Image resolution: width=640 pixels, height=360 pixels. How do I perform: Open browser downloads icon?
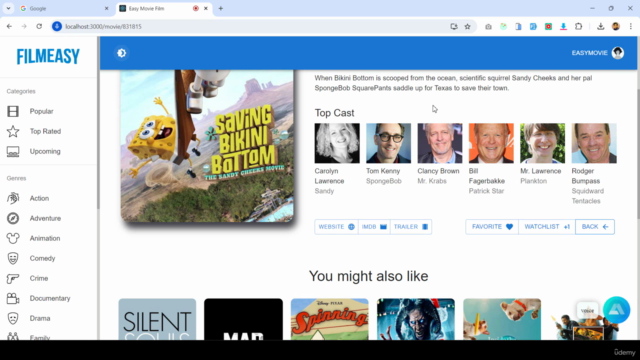tap(600, 27)
